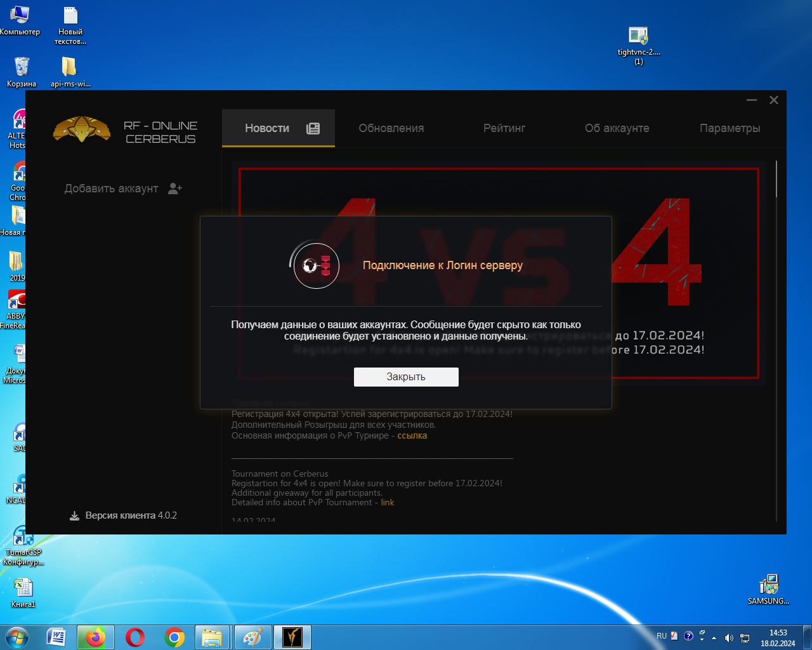Viewport: 812px width, 650px height.
Task: Click the login server connection spinner icon
Action: pyautogui.click(x=316, y=265)
